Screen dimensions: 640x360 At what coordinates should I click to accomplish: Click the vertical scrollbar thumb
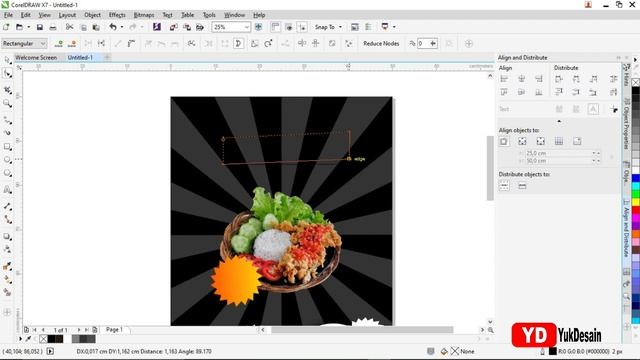(490, 168)
